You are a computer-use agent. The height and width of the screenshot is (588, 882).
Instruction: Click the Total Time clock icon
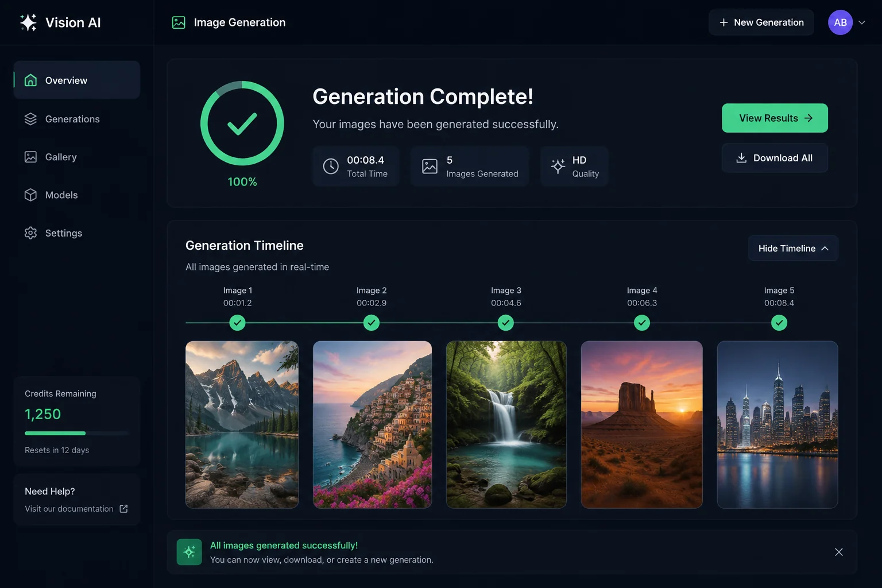pos(331,166)
